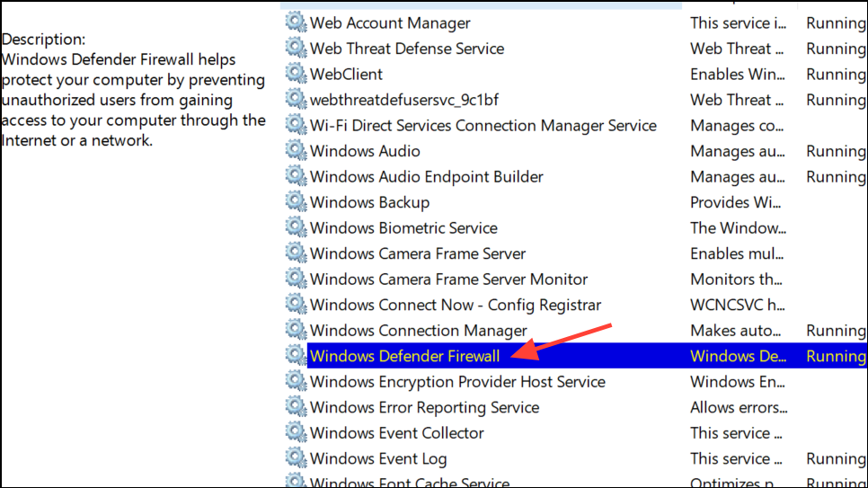Viewport: 868px width, 488px height.
Task: Click the gear icon beside Windows Biometric Service
Action: [296, 227]
